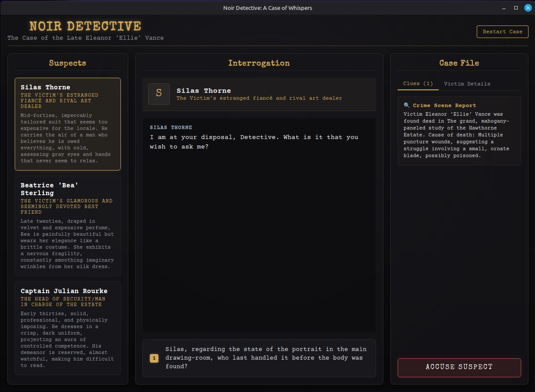The image size is (535, 392).
Task: Click Bea's 'Late twenties, draped in velvet' description
Action: click(x=67, y=244)
